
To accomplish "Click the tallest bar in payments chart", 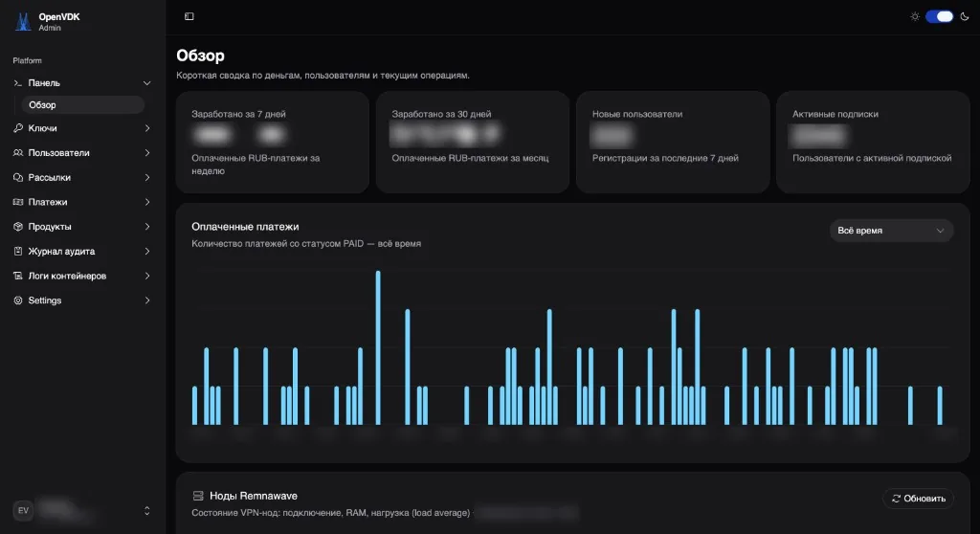I will coord(378,347).
